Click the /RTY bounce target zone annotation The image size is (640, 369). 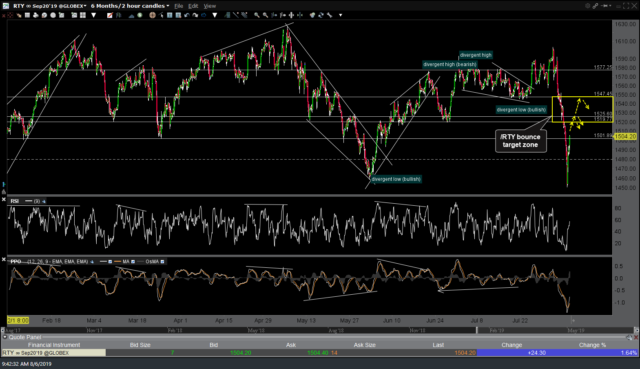pos(520,141)
